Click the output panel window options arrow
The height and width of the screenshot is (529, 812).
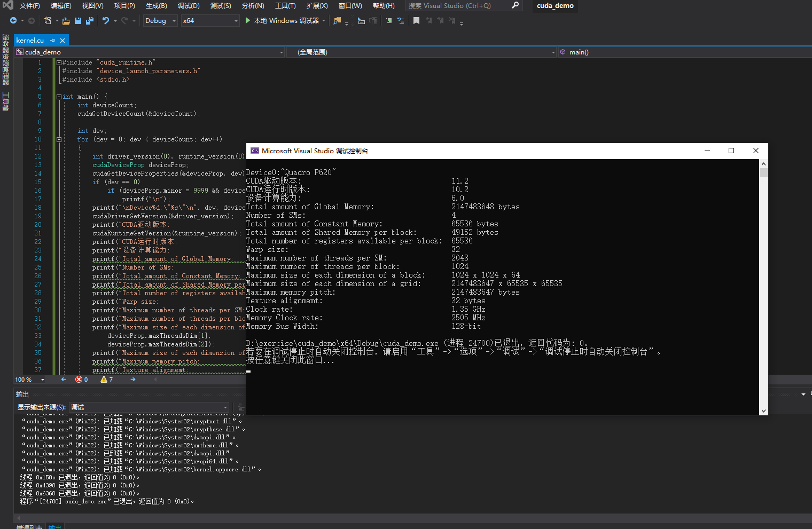click(803, 394)
